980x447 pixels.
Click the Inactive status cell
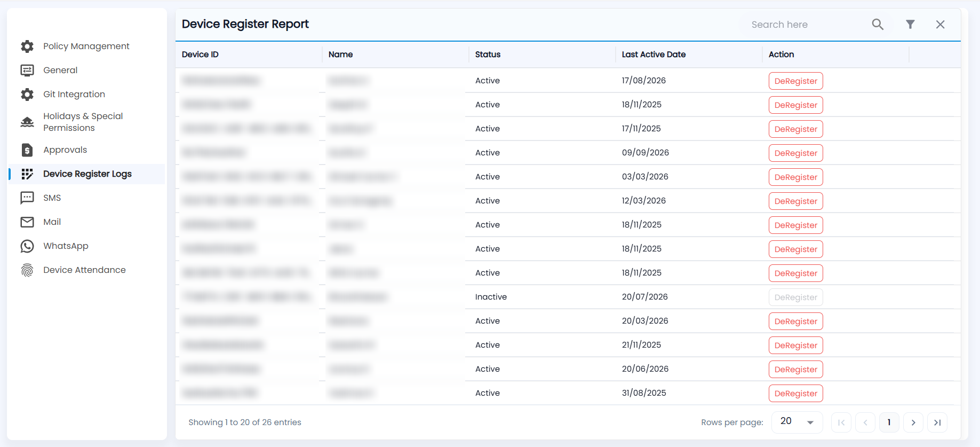491,297
